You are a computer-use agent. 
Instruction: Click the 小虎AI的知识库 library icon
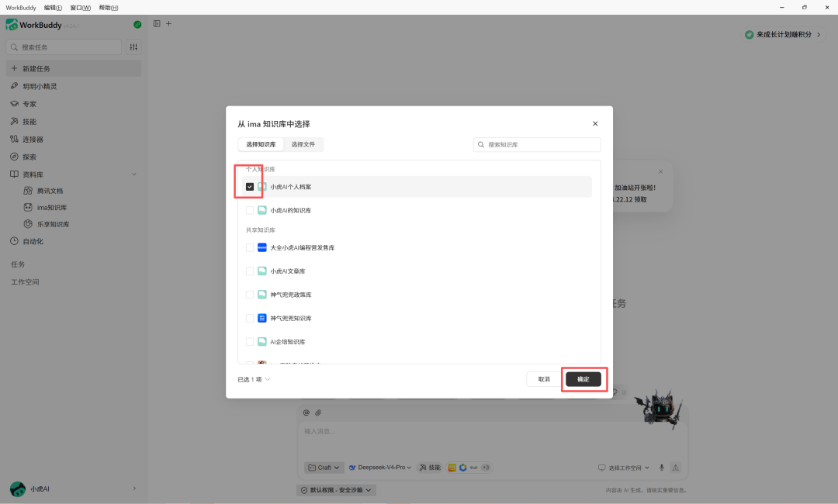click(262, 210)
